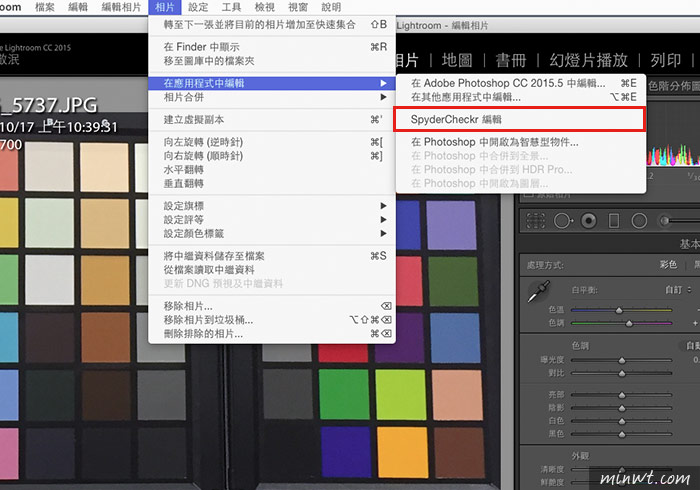Choose 建立虛擬副本
This screenshot has height=490, width=700.
[x=272, y=120]
